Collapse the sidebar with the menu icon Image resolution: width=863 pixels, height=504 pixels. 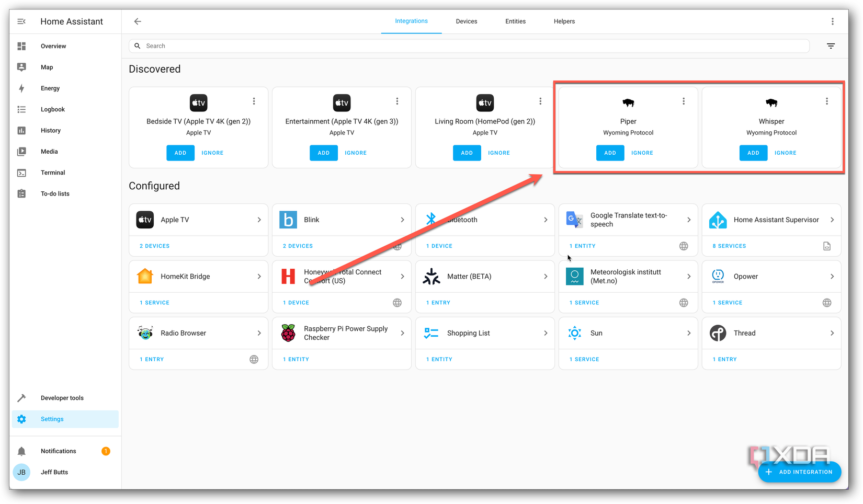coord(21,21)
